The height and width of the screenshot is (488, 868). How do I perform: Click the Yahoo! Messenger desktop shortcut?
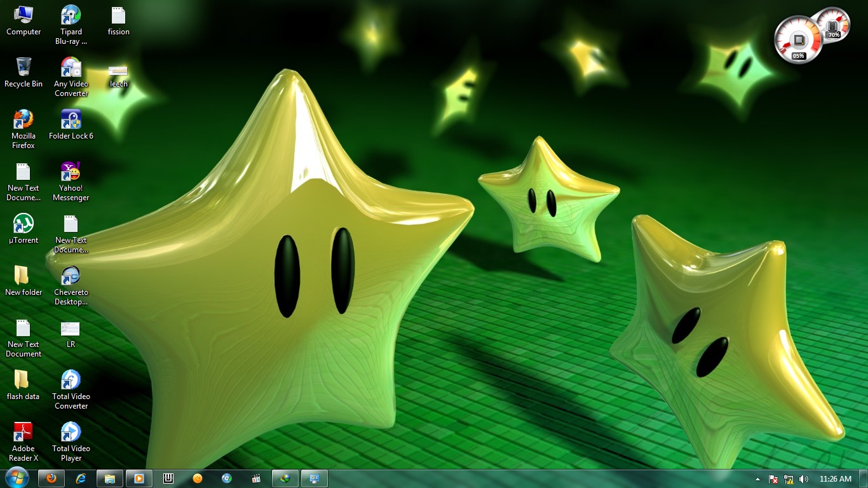[71, 172]
